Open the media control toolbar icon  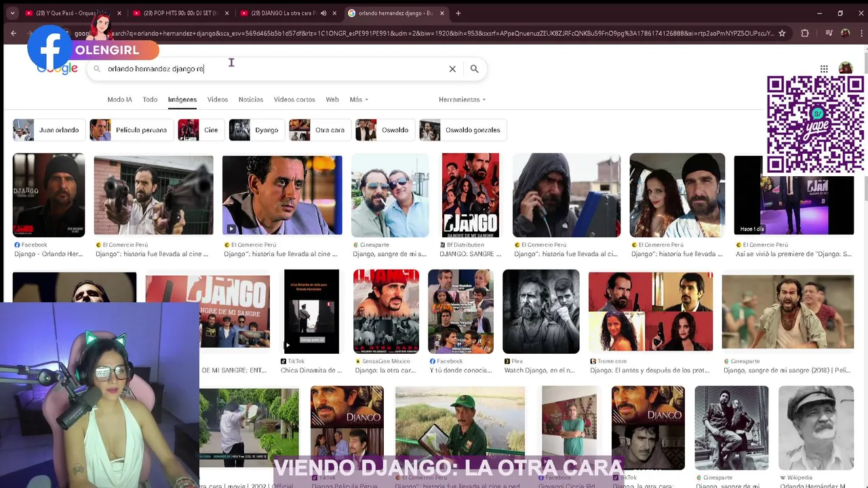click(x=829, y=33)
